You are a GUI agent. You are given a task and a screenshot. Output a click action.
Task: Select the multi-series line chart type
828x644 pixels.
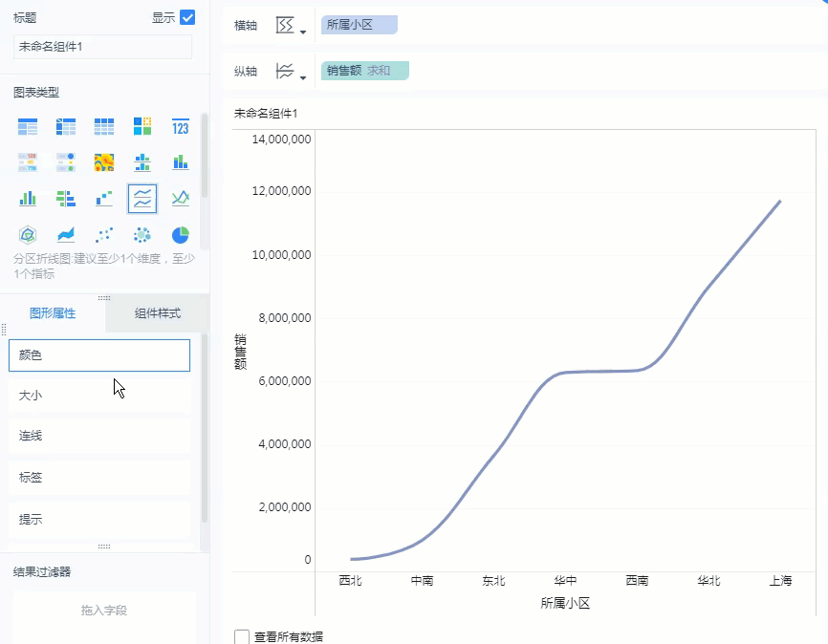point(181,199)
